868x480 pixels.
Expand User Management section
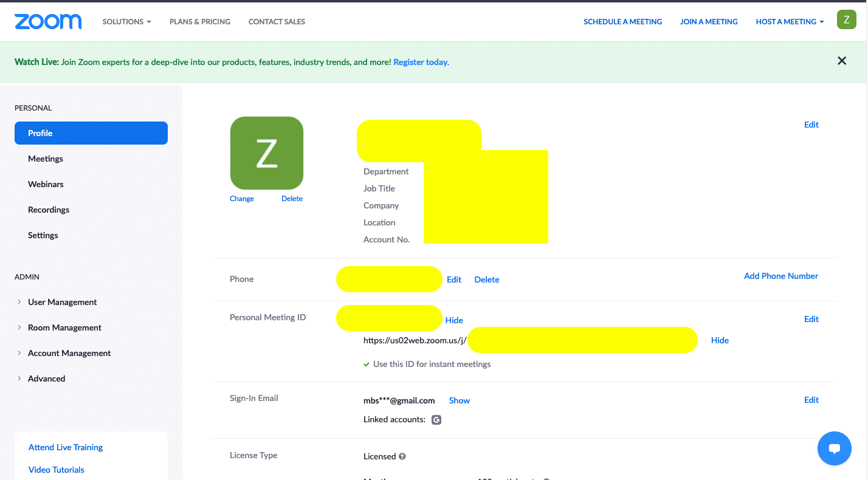coord(62,302)
